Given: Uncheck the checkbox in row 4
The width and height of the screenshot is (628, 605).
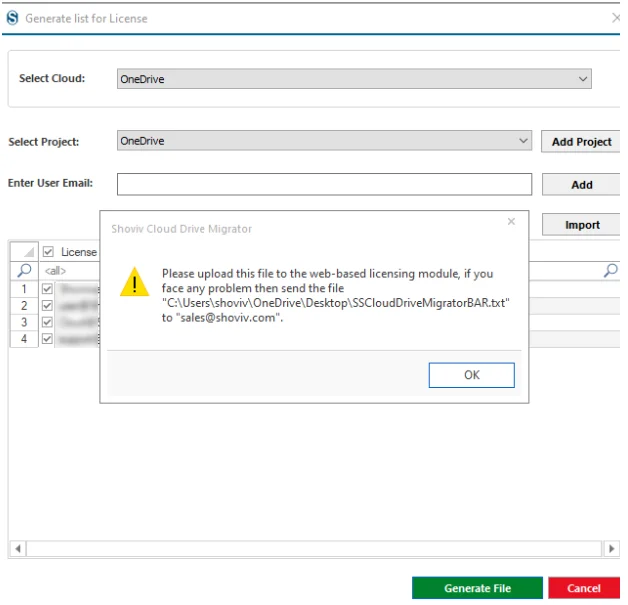Looking at the screenshot, I should coord(47,339).
